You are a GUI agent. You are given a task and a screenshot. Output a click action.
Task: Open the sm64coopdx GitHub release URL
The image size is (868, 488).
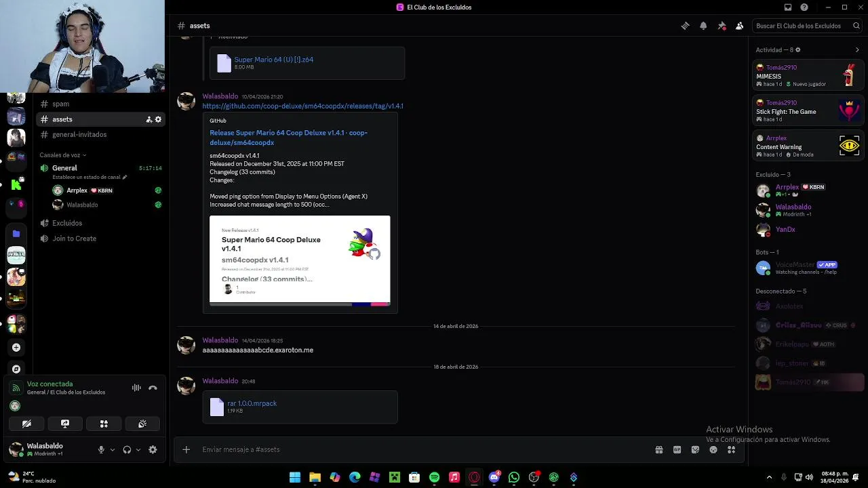(302, 106)
